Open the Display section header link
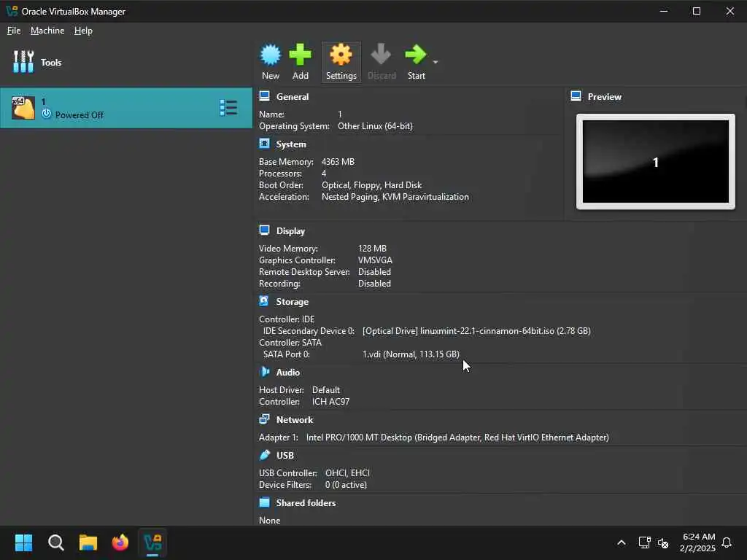 290,231
